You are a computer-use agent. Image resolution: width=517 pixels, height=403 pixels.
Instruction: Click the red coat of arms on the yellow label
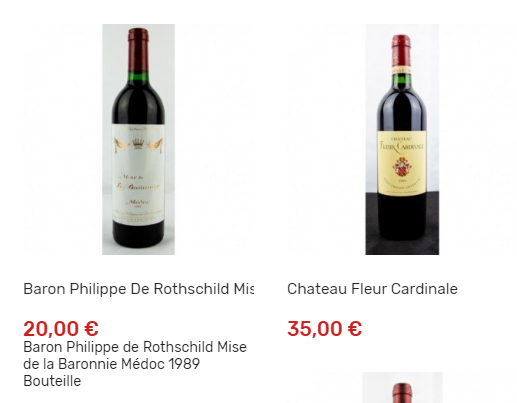(402, 167)
